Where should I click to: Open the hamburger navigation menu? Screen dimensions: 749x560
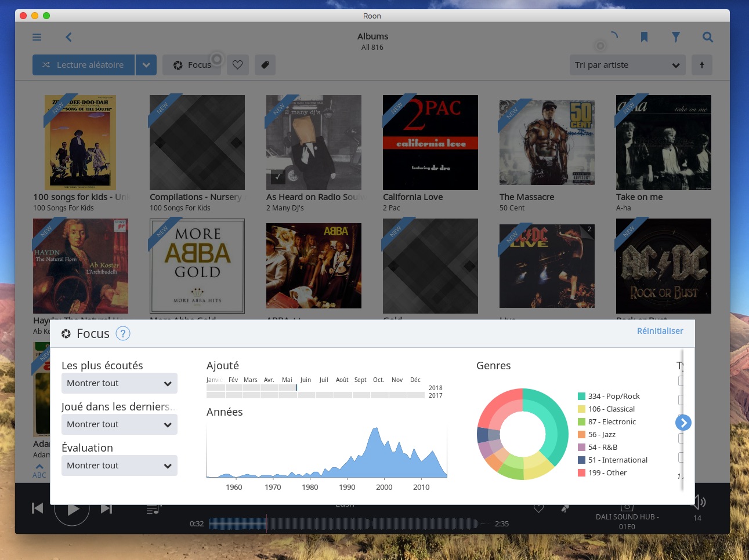pyautogui.click(x=37, y=37)
